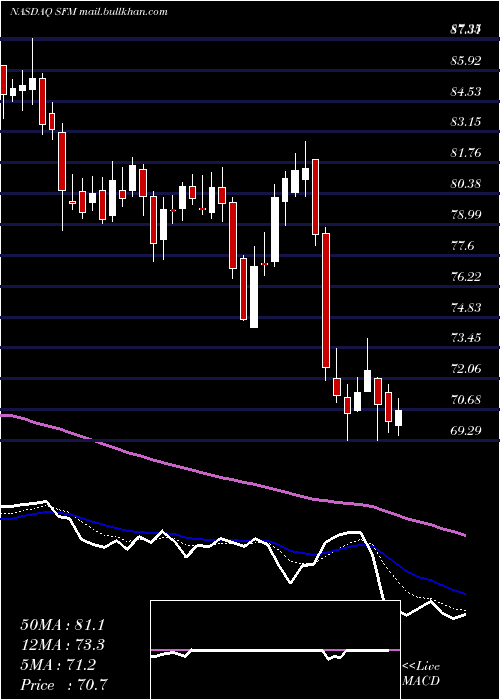Click the Price : 70.7 readout

[x=65, y=685]
